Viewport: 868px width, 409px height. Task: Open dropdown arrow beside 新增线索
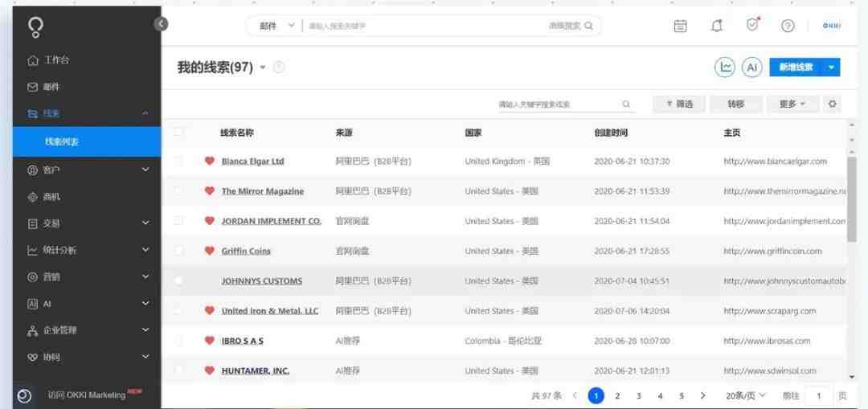click(832, 67)
